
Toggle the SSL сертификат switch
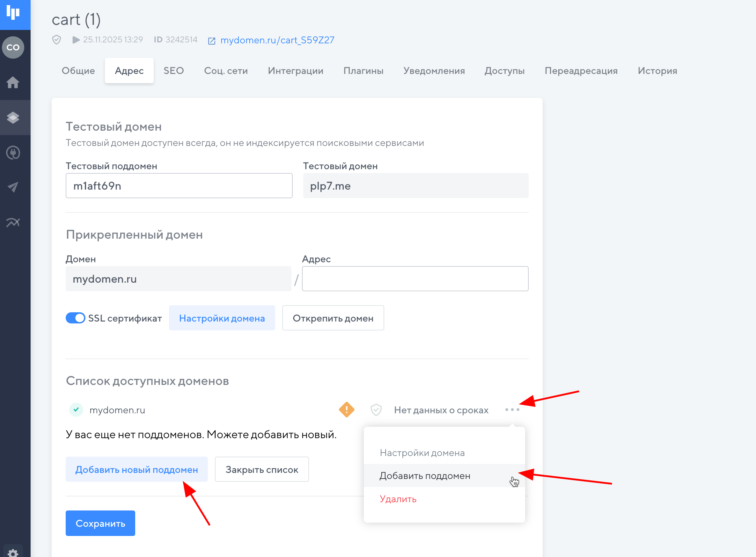75,318
